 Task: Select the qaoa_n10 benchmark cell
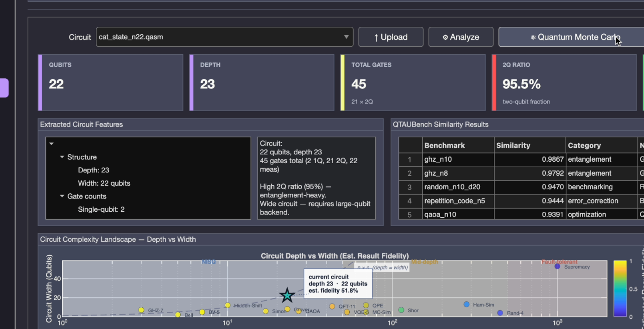458,214
